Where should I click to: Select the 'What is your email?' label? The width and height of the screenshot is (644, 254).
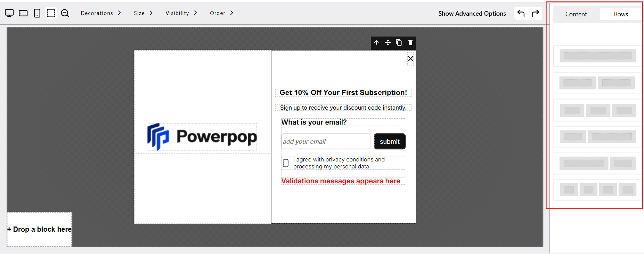(314, 122)
